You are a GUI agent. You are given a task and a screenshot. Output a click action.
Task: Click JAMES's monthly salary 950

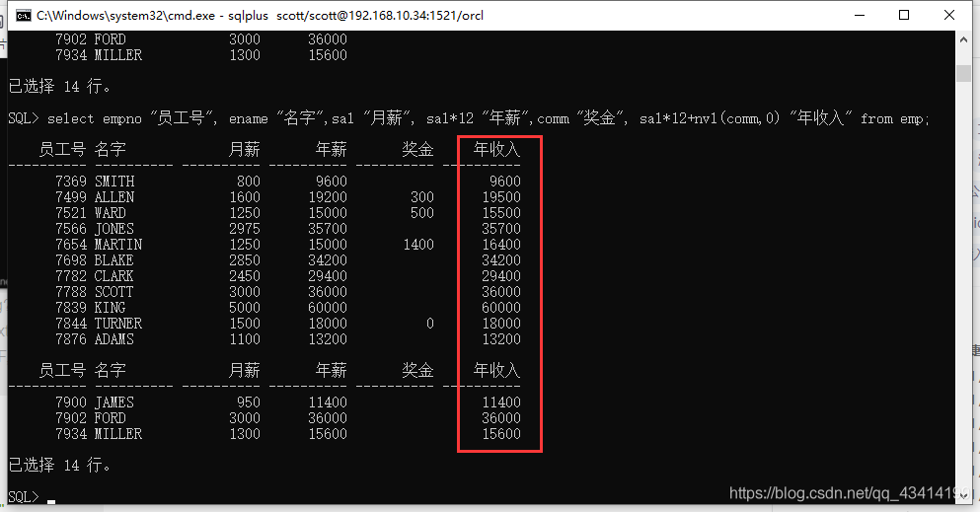coord(248,402)
